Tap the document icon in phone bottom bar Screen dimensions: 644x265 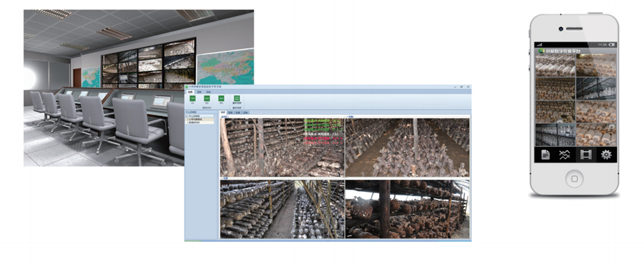coord(545,155)
